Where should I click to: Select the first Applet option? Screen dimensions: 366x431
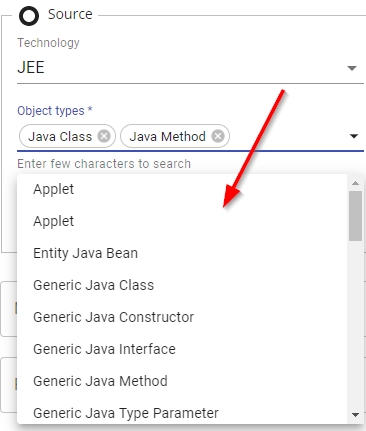tap(182, 189)
